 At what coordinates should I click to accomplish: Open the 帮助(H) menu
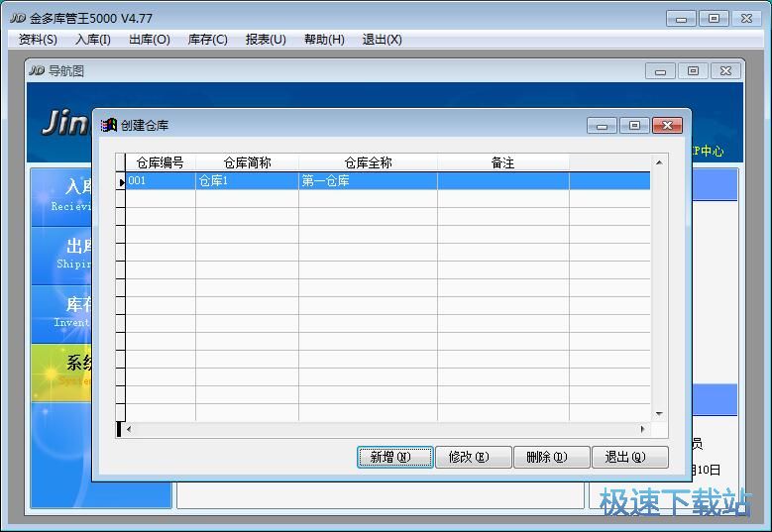click(324, 40)
